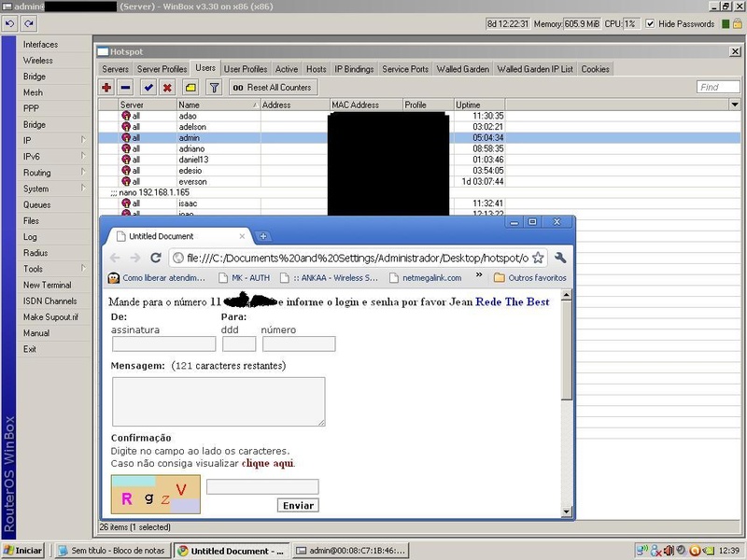This screenshot has height=560, width=747.
Task: Click the captcha confirmation input field
Action: [x=262, y=486]
